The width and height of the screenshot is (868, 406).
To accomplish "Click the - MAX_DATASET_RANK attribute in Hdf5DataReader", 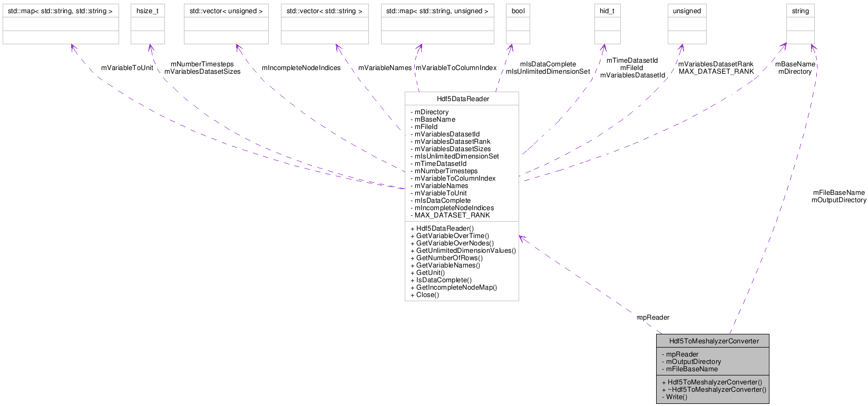I will point(450,215).
